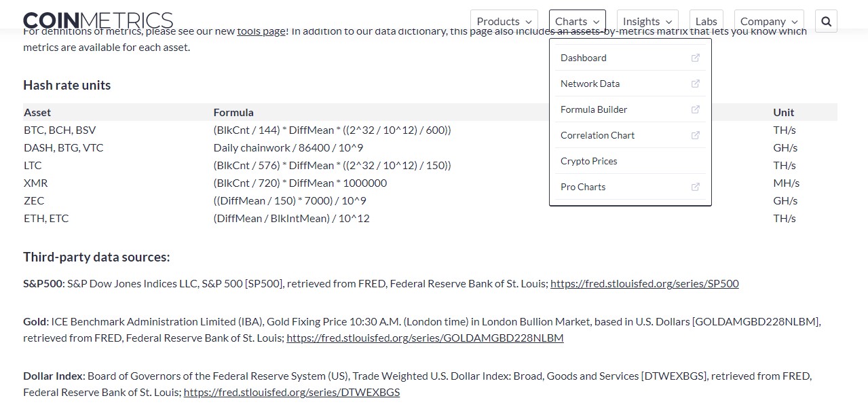Click the Asset column header

click(x=37, y=112)
